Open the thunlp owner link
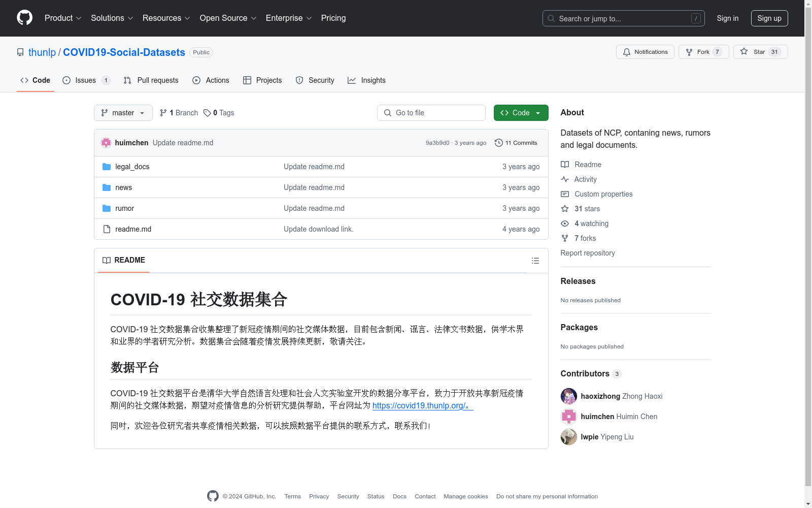The width and height of the screenshot is (812, 508). click(x=42, y=52)
